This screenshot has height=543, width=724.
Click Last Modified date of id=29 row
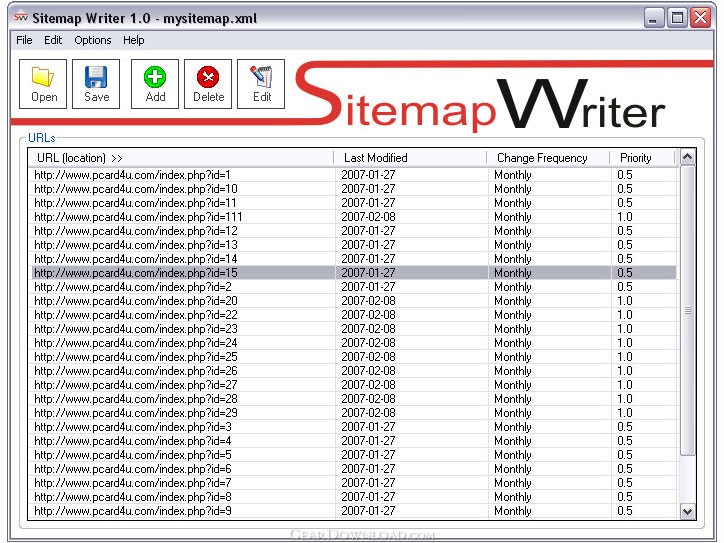pyautogui.click(x=368, y=413)
